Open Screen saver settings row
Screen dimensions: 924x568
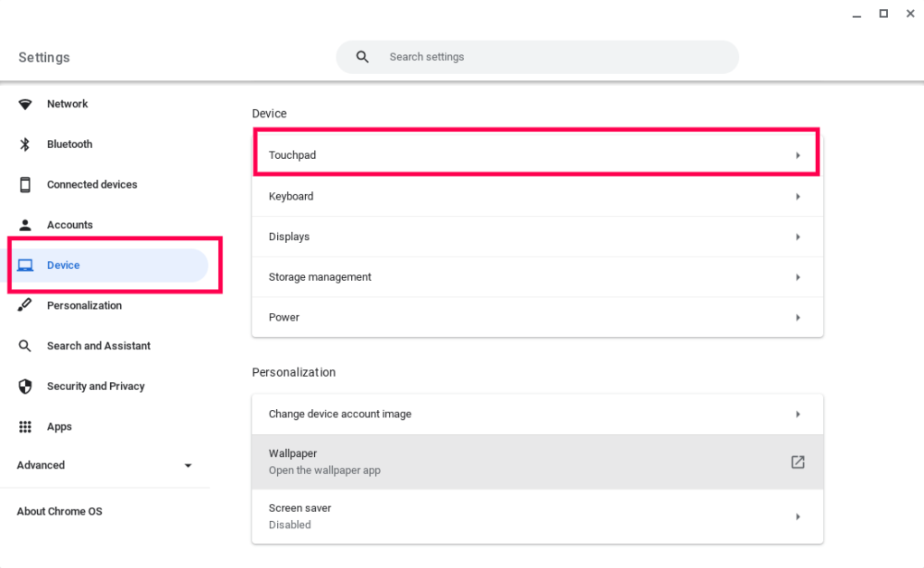point(537,517)
